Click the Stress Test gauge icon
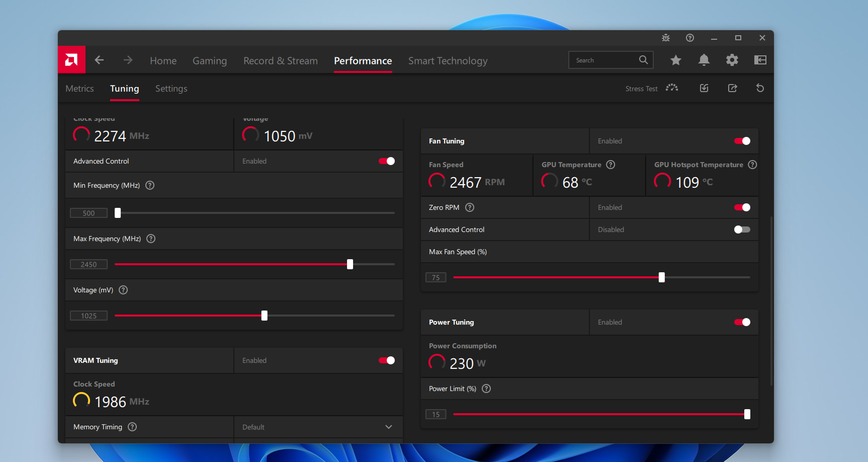868x462 pixels. [x=672, y=88]
